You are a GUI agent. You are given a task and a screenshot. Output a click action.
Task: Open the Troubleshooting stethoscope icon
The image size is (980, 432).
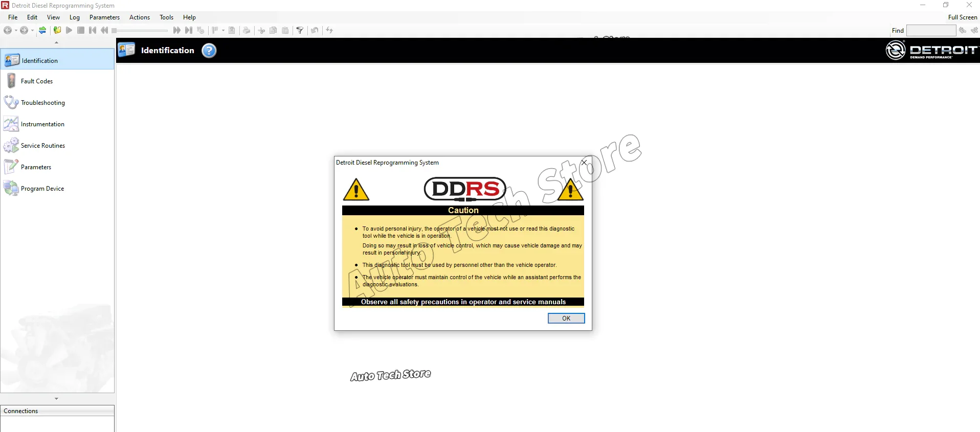coord(11,102)
